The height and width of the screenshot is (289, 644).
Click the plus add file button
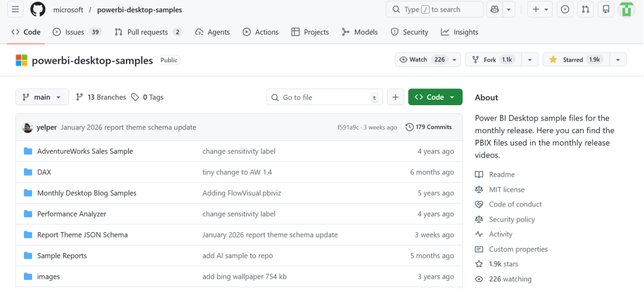tap(395, 97)
